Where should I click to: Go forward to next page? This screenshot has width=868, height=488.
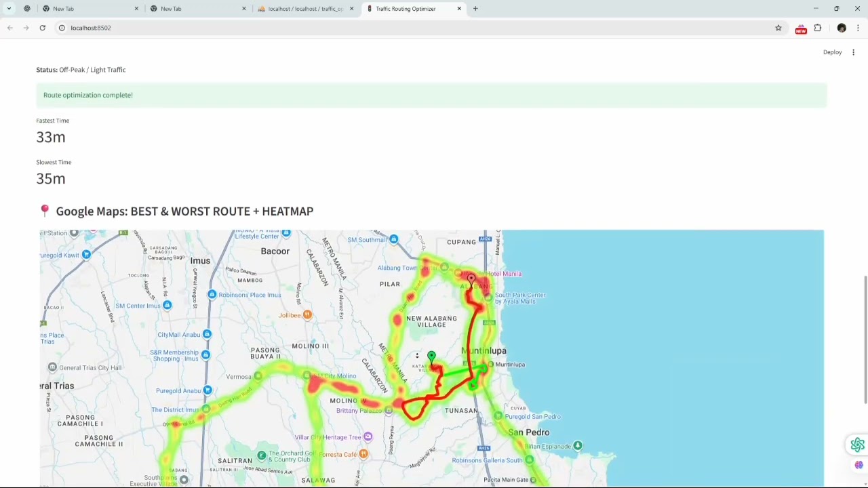pyautogui.click(x=26, y=28)
